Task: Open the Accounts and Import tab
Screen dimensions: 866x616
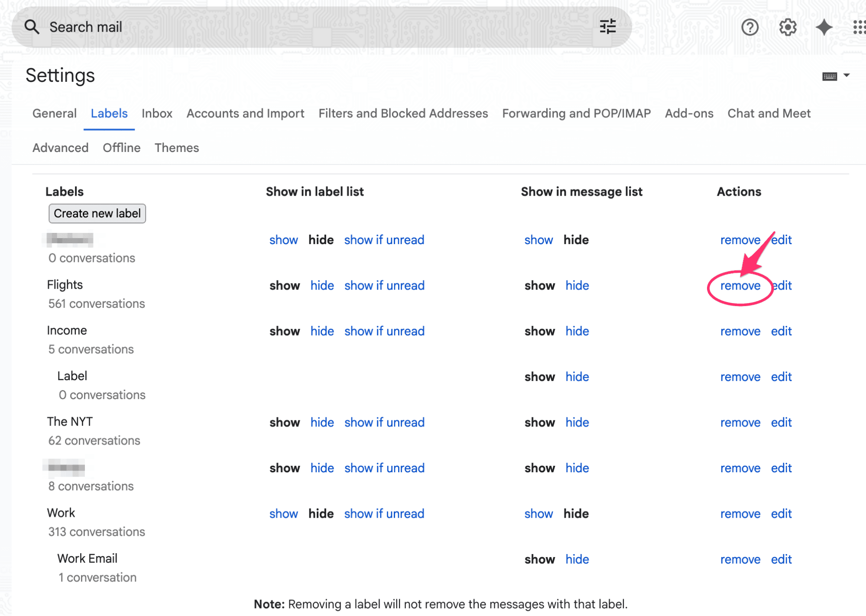Action: [x=245, y=113]
